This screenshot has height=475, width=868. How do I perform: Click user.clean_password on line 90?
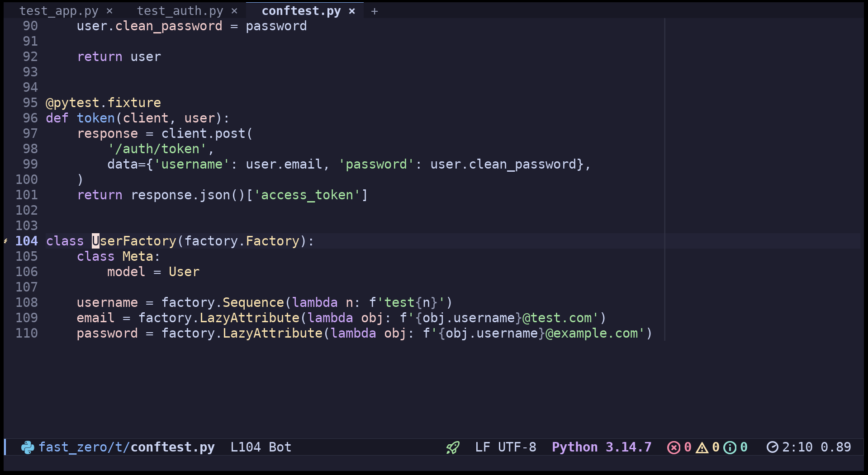(149, 26)
